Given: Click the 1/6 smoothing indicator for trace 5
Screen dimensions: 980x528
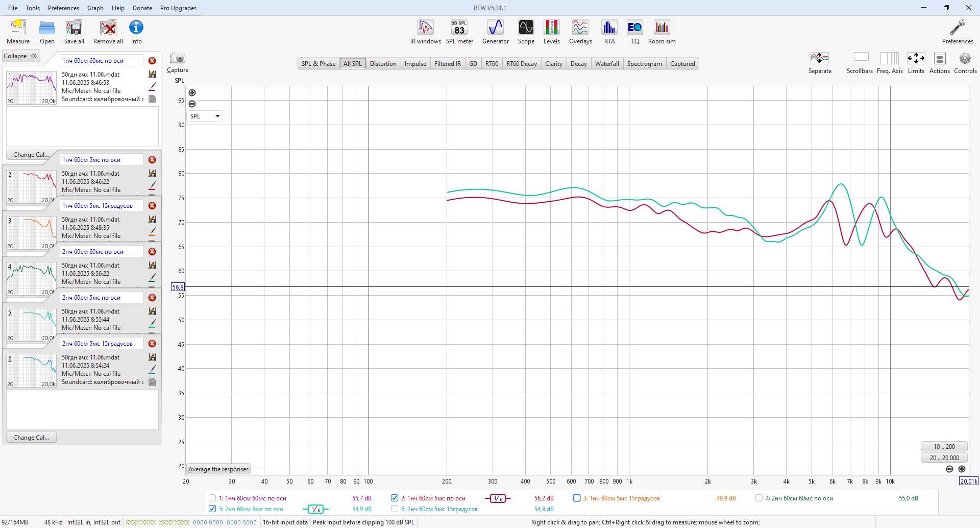Looking at the screenshot, I should [x=315, y=509].
